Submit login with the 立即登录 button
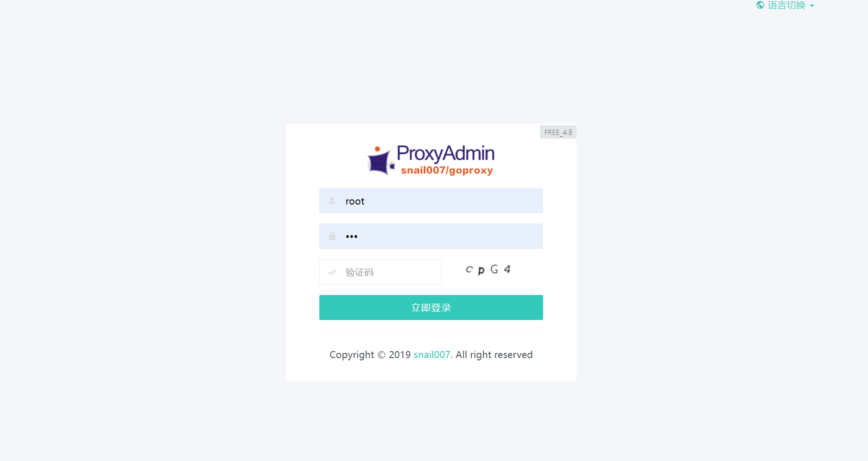 (x=431, y=307)
